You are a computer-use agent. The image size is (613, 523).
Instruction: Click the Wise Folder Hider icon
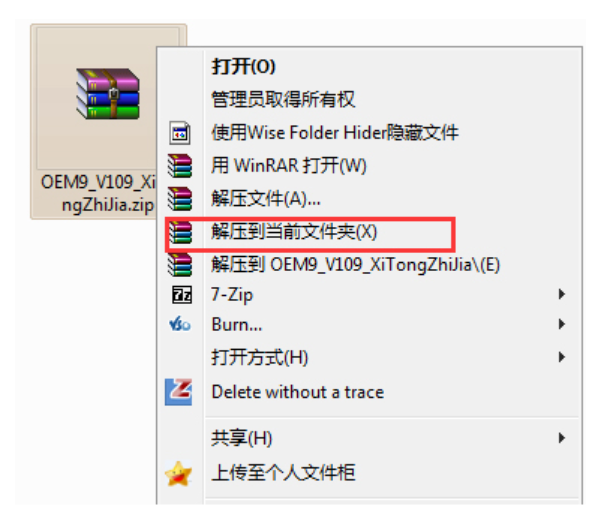pos(180,133)
